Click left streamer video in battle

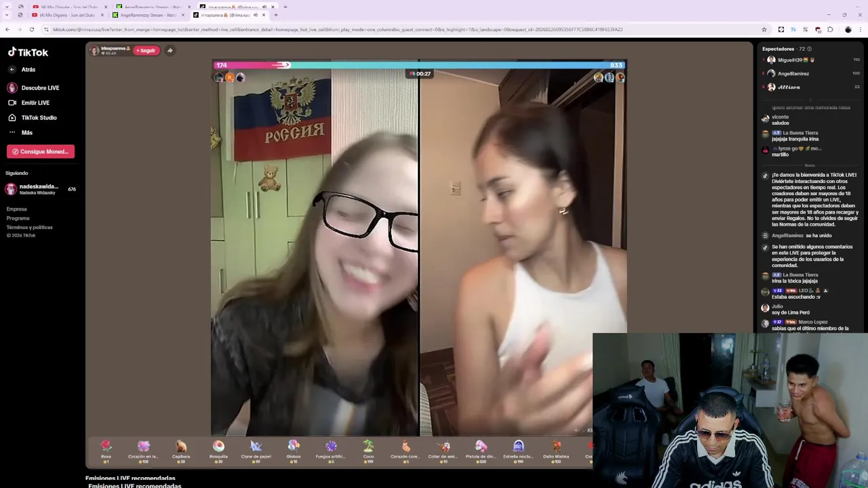(315, 252)
